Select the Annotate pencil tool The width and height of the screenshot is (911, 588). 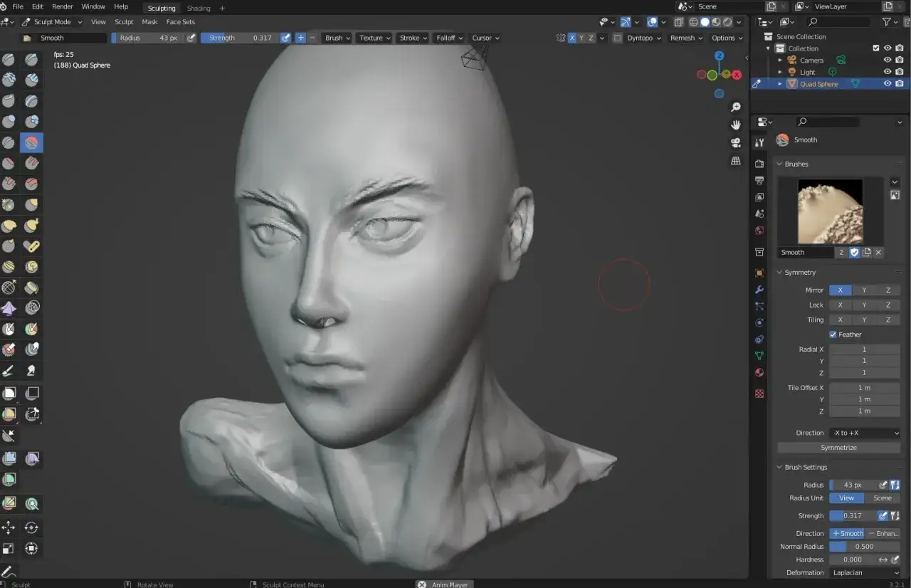point(9,571)
